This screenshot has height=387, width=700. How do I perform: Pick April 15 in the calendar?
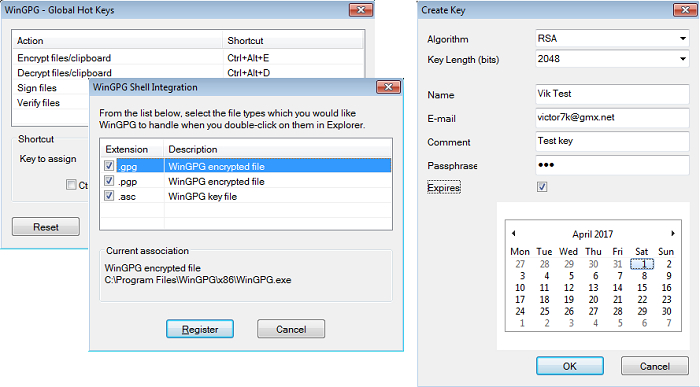tap(642, 288)
